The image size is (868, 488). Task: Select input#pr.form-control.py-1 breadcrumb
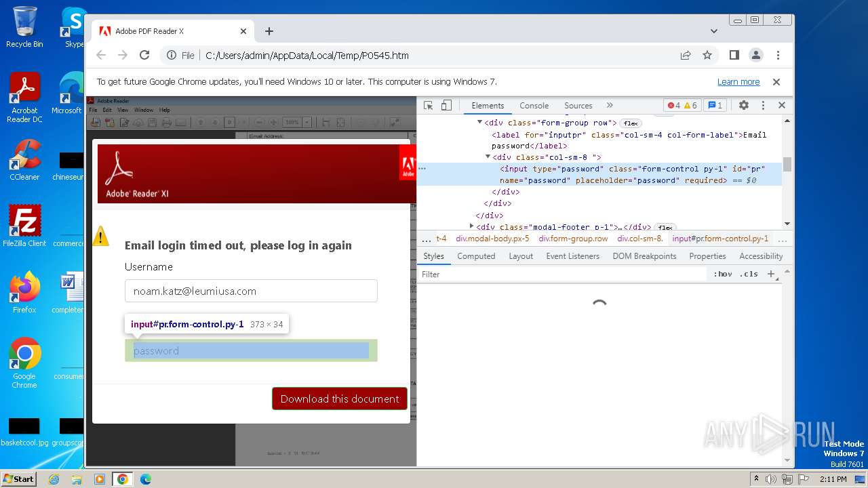720,239
